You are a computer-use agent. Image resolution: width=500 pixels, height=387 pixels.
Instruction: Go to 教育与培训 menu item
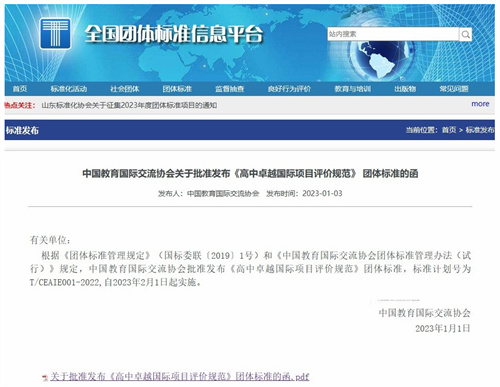point(353,89)
